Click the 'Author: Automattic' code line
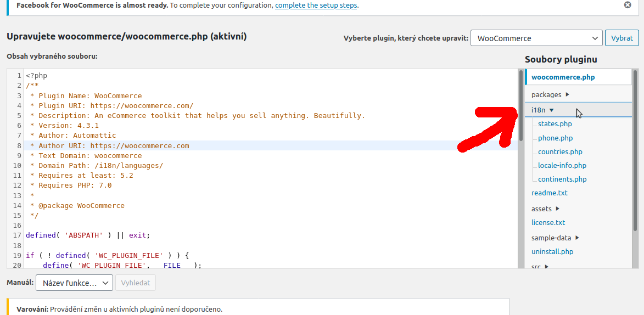This screenshot has width=644, height=315. [72, 136]
